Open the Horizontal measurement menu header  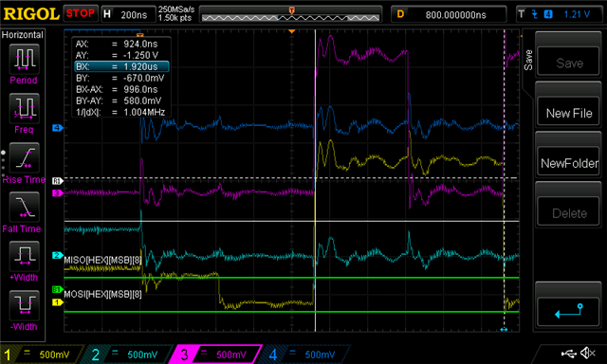pyautogui.click(x=23, y=35)
